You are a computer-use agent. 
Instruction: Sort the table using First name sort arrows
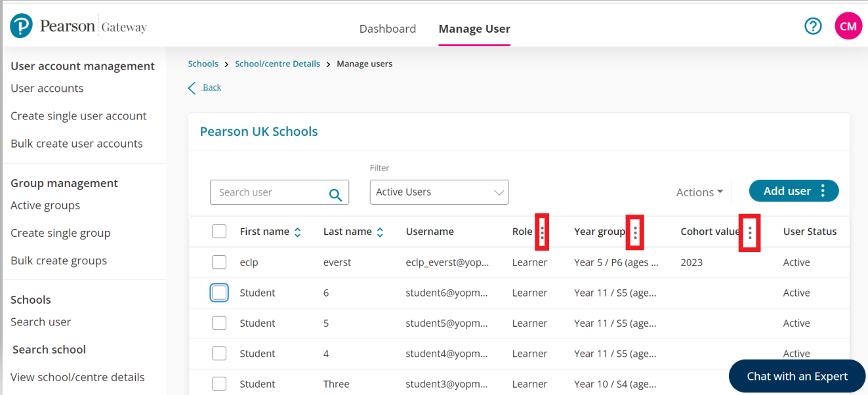(x=298, y=231)
